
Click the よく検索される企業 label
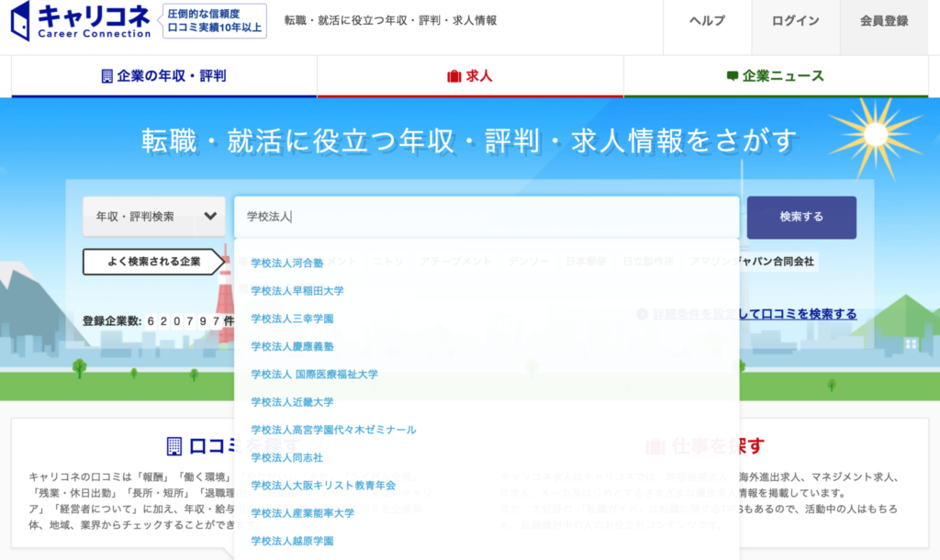click(x=153, y=262)
